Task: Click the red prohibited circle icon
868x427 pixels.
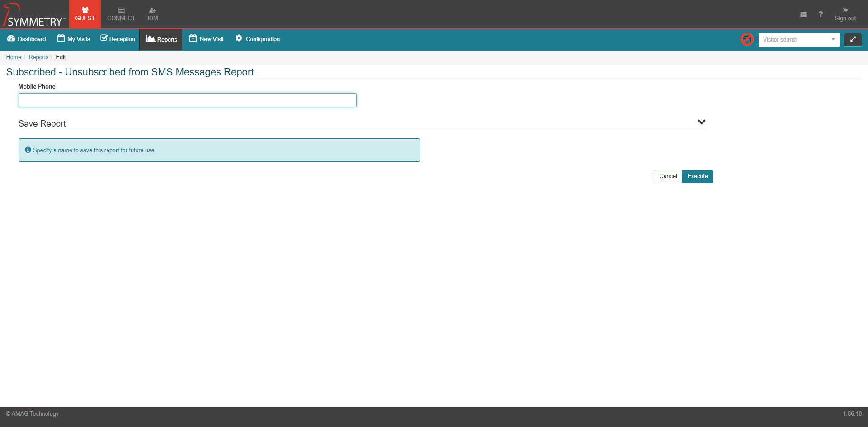Action: pyautogui.click(x=747, y=39)
